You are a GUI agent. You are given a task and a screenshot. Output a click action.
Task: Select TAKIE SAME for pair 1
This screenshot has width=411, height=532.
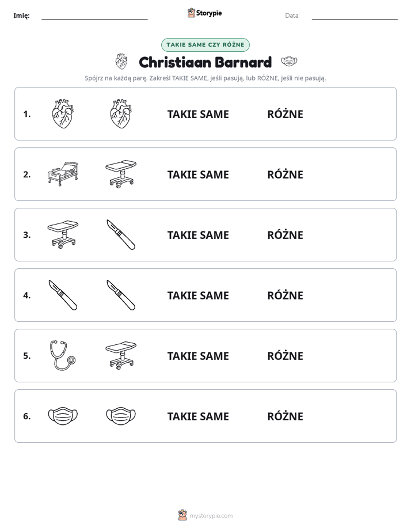click(x=198, y=114)
